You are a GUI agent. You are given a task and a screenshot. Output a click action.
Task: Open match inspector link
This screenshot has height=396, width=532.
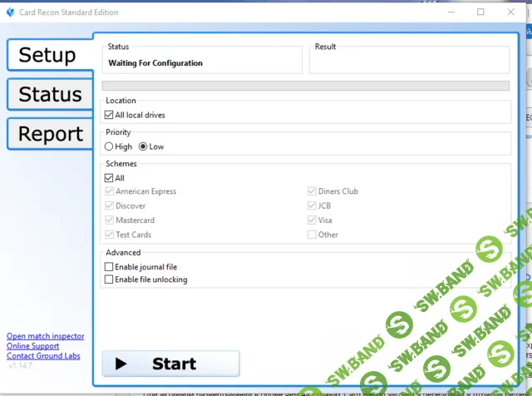(45, 336)
